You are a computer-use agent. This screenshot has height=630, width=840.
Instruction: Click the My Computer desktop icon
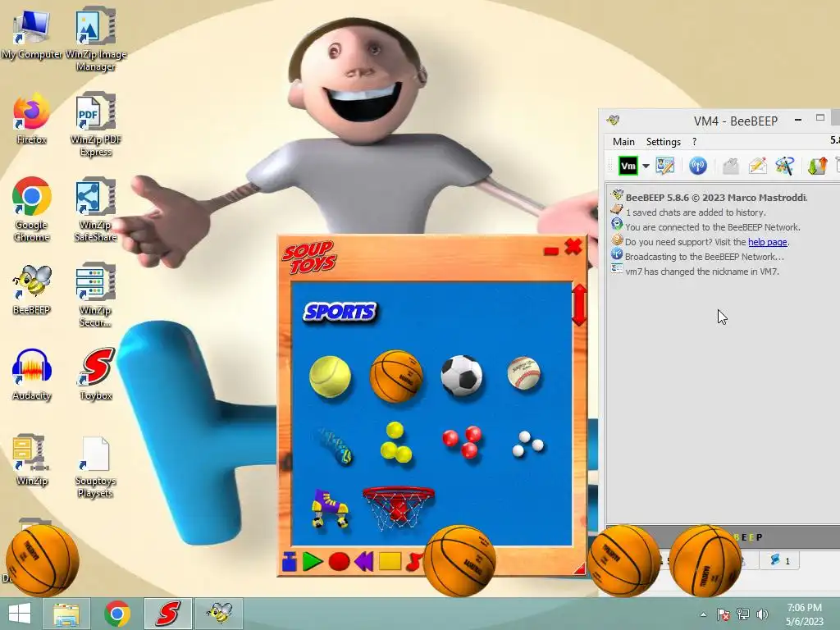click(32, 34)
